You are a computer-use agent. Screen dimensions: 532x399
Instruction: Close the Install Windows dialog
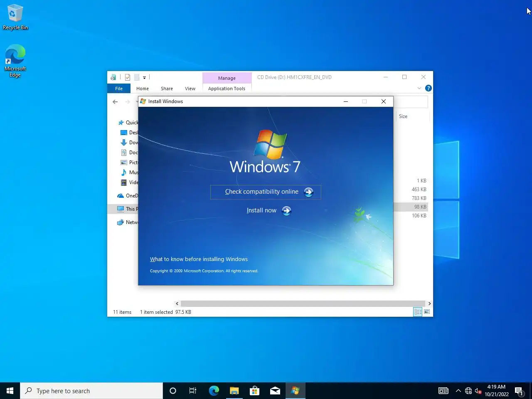384,101
